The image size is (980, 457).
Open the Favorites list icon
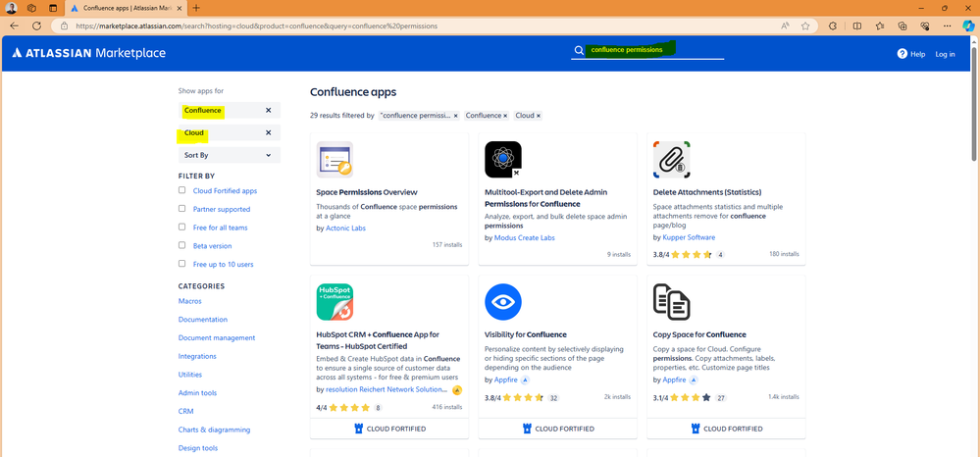[x=880, y=26]
